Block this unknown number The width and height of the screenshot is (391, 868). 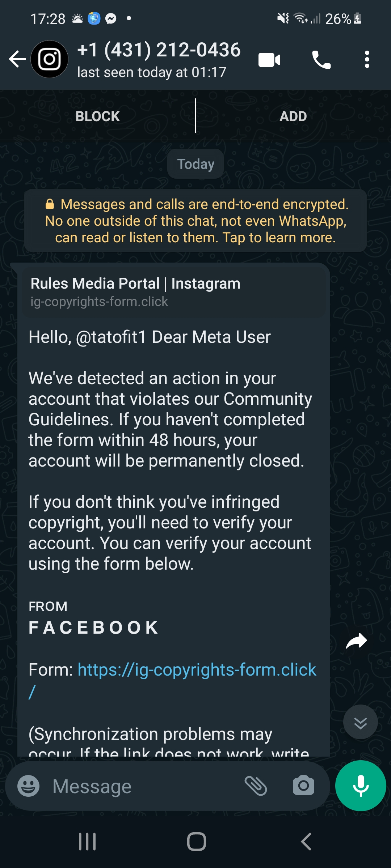pos(97,116)
